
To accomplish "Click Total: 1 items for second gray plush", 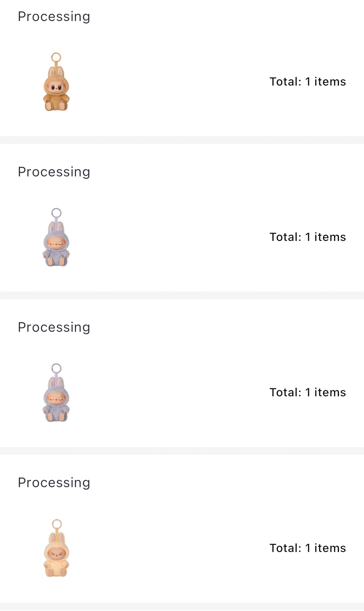I will (308, 393).
